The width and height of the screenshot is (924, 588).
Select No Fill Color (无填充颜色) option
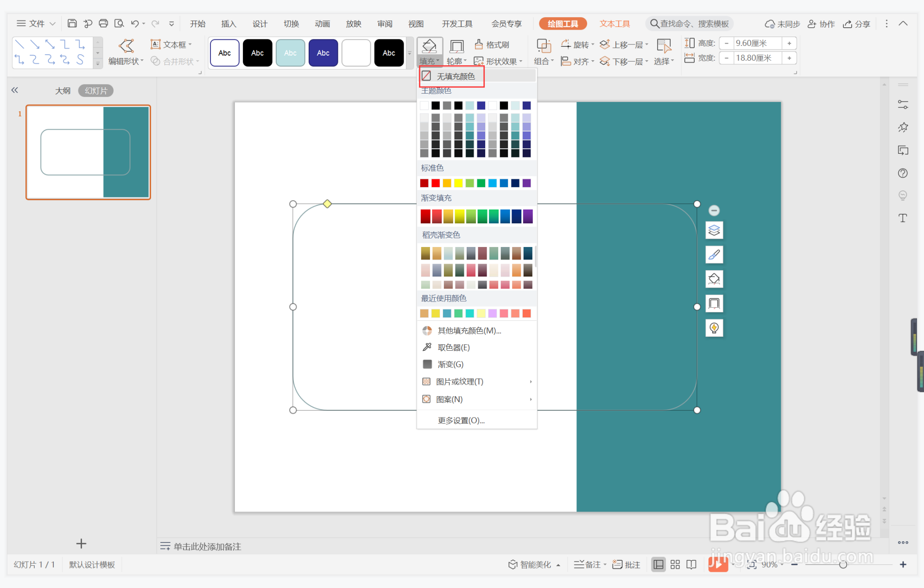click(x=456, y=76)
